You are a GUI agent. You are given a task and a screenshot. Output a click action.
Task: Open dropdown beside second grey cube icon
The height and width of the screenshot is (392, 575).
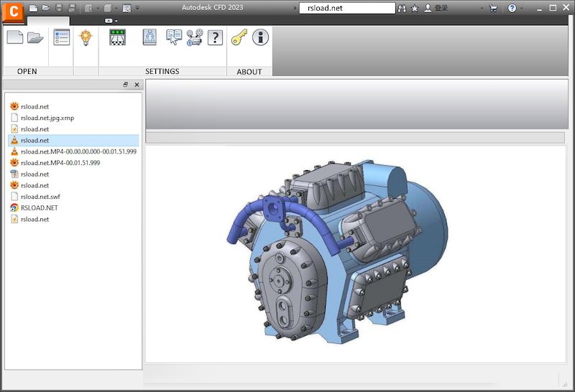[x=116, y=8]
